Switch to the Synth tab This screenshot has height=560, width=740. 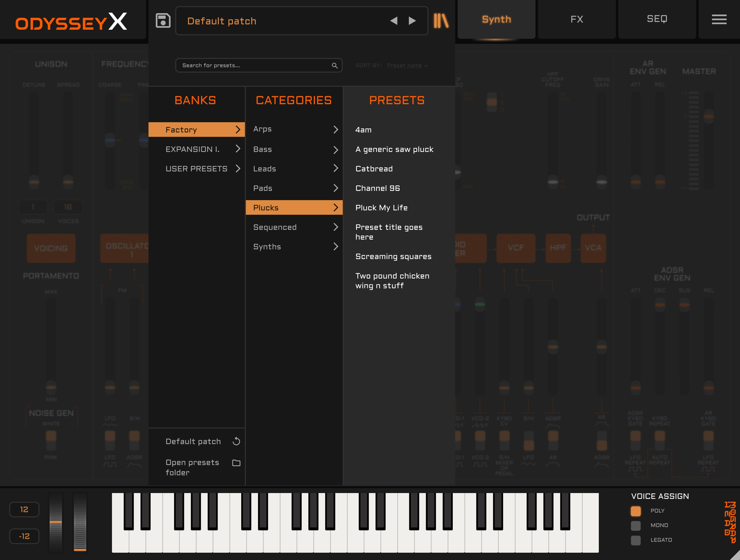pyautogui.click(x=496, y=19)
